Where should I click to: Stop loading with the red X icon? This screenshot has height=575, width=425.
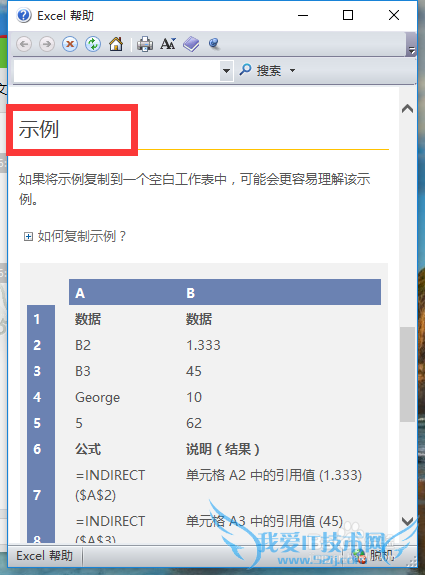pyautogui.click(x=70, y=44)
